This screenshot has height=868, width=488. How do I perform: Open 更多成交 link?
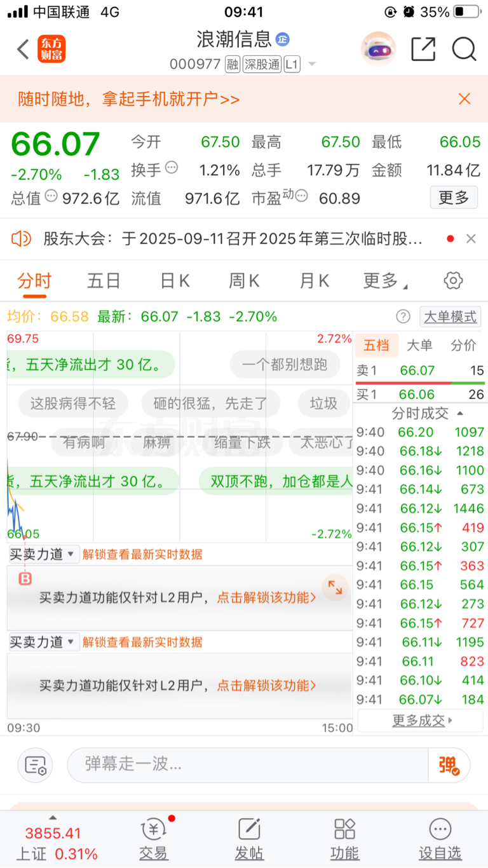pos(420,721)
